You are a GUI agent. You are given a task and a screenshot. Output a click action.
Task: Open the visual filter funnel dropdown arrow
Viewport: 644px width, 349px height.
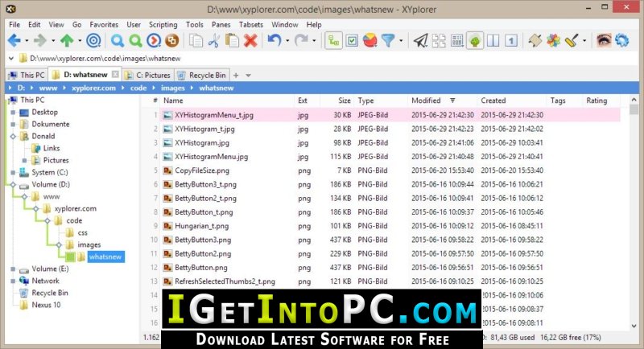(x=401, y=40)
